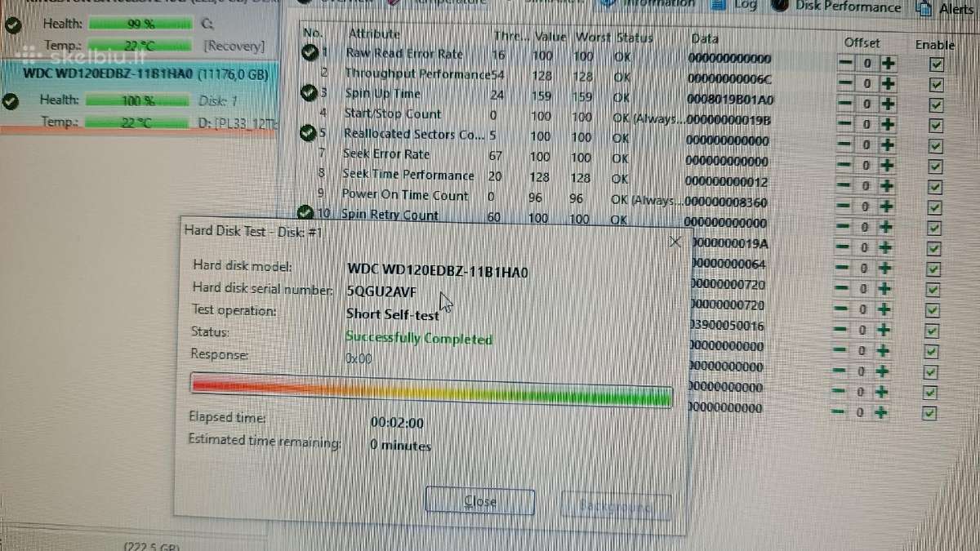Untick Enable for Throughput Performance

[936, 85]
